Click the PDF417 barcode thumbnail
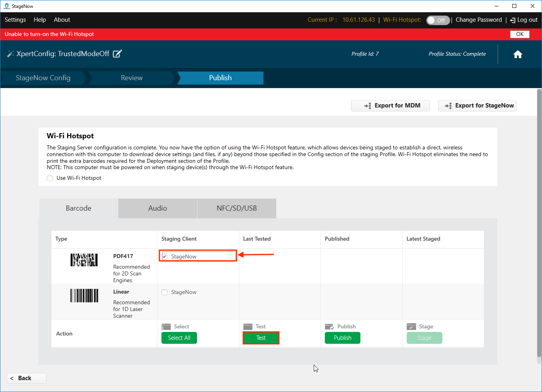Viewport: 542px width, 392px height. click(84, 260)
